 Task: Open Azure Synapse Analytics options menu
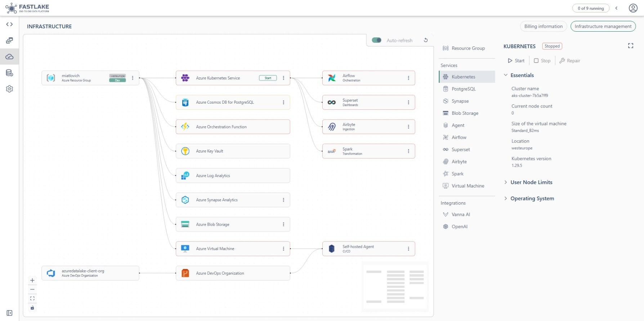283,200
